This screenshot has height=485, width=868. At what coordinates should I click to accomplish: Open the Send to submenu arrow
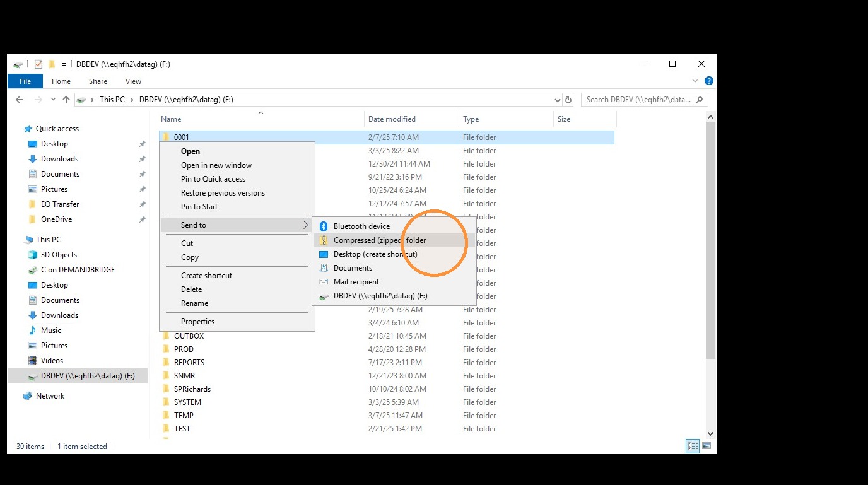[306, 225]
